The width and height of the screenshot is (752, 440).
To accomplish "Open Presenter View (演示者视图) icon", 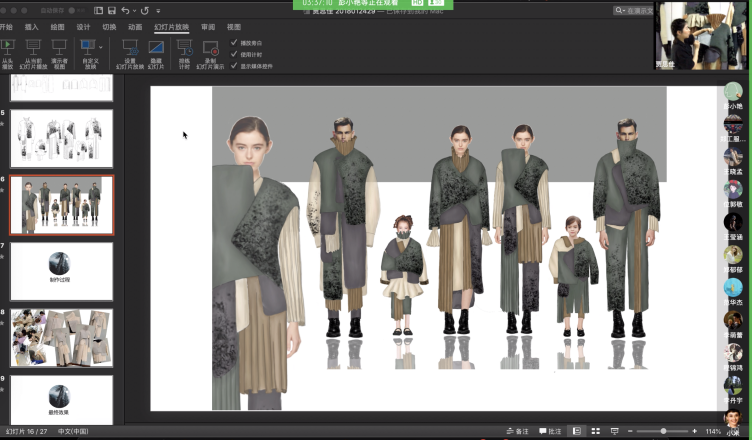I will 59,47.
